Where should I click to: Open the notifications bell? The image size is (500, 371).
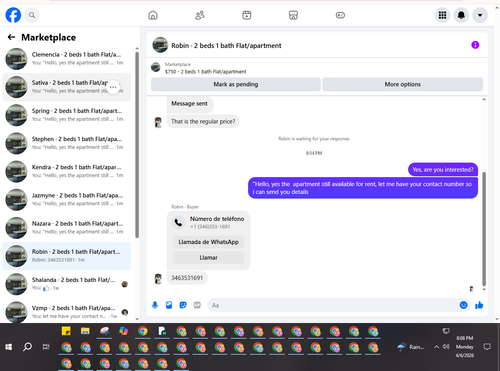(x=461, y=15)
